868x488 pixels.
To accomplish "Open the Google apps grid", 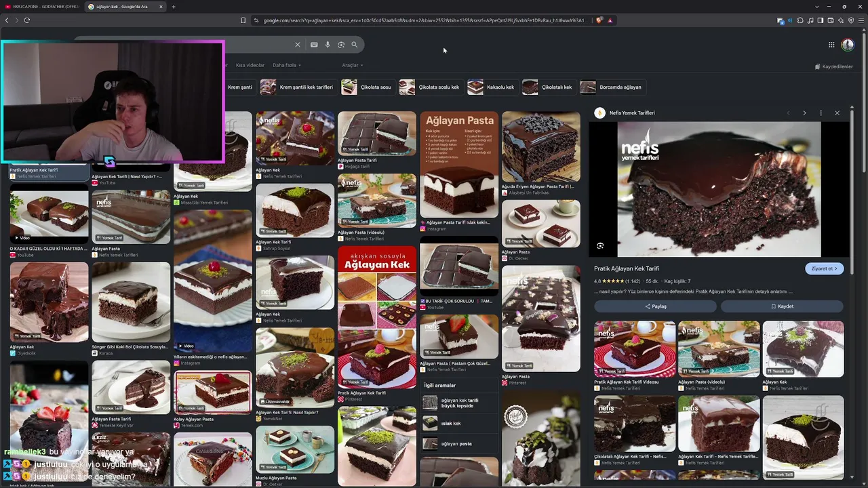I will pyautogui.click(x=831, y=45).
